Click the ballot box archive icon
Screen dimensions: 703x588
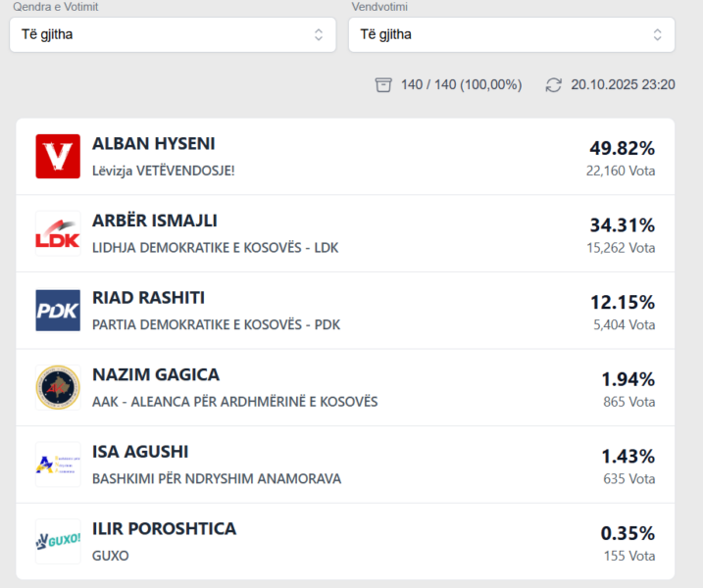(x=383, y=85)
